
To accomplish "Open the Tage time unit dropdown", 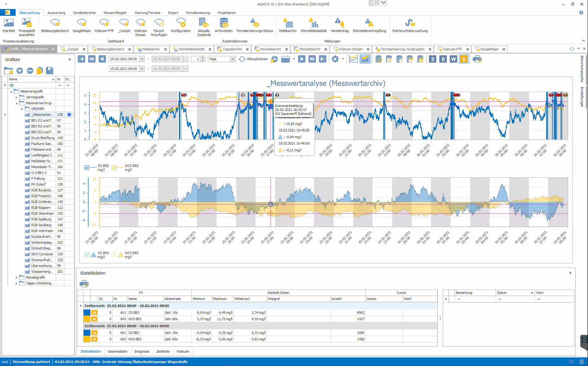I will point(232,59).
